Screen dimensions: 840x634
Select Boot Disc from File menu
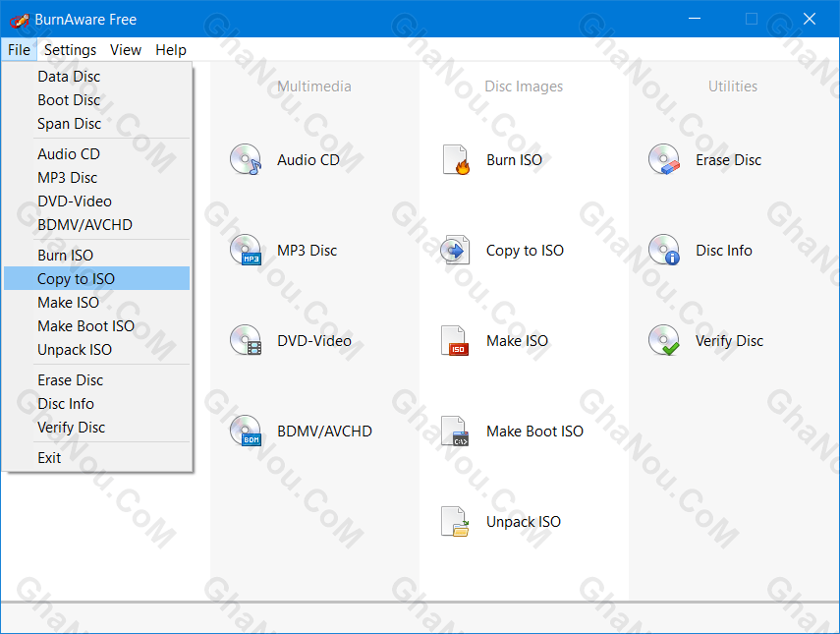97,100
